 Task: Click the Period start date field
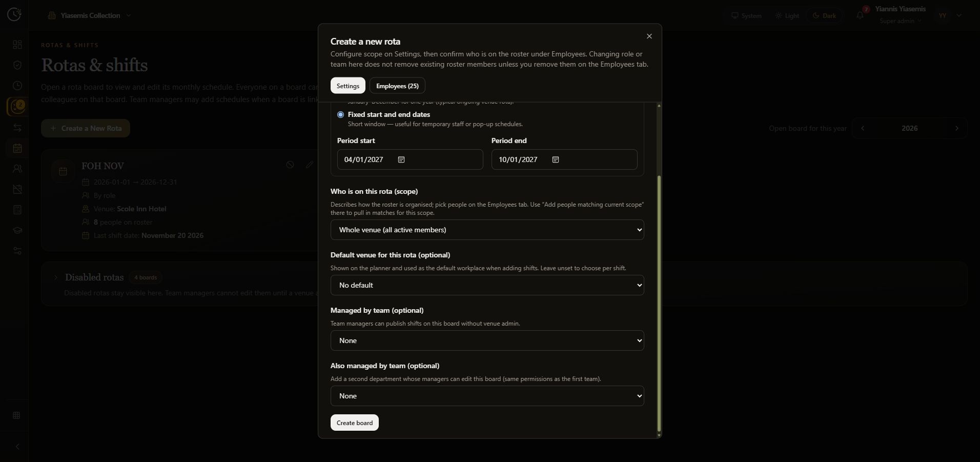(410, 159)
